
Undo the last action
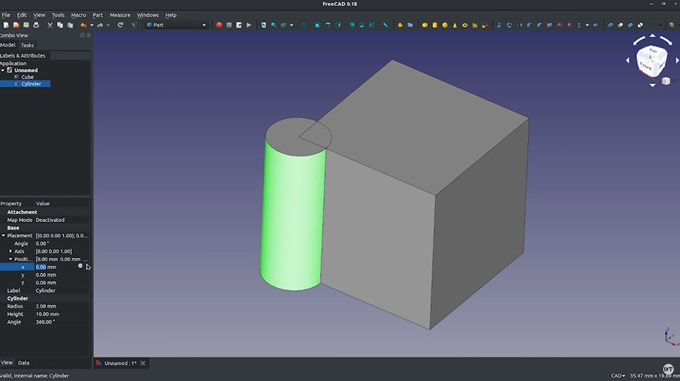click(x=83, y=25)
